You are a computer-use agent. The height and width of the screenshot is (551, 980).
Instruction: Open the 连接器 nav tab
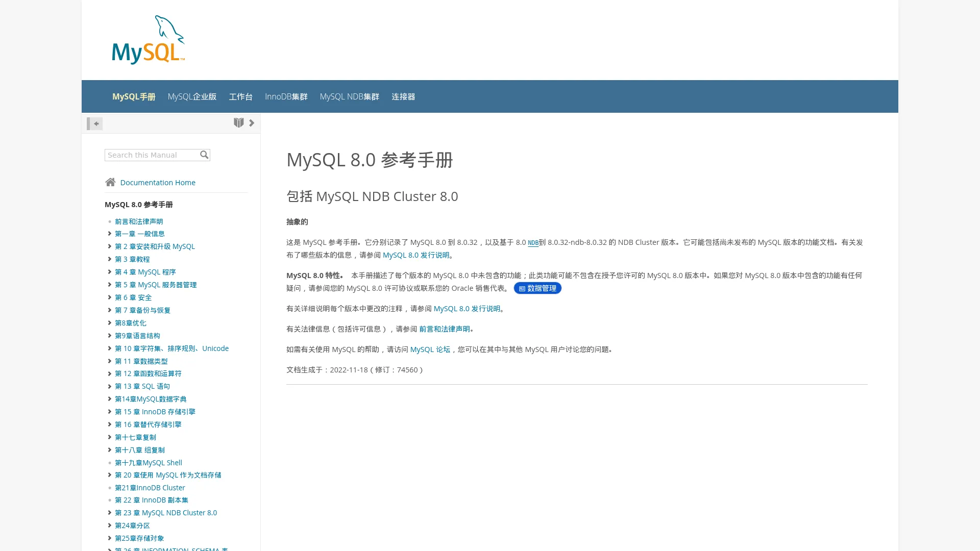point(403,96)
